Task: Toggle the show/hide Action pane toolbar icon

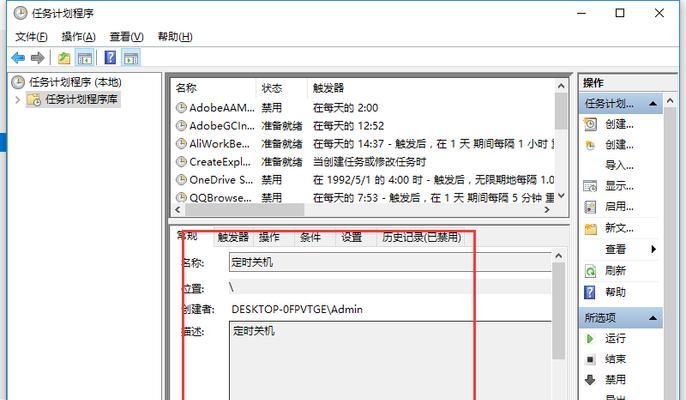Action: [x=131, y=58]
